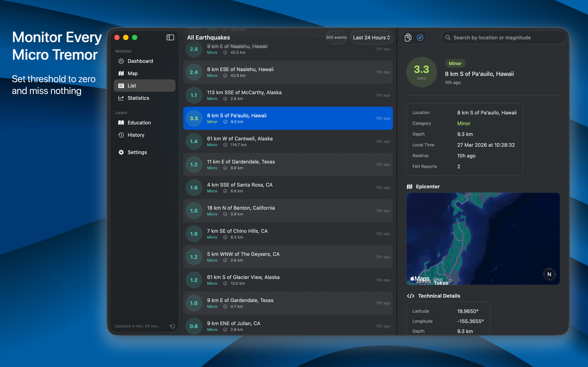Open the Statistics section
This screenshot has height=367, width=588.
tap(138, 98)
